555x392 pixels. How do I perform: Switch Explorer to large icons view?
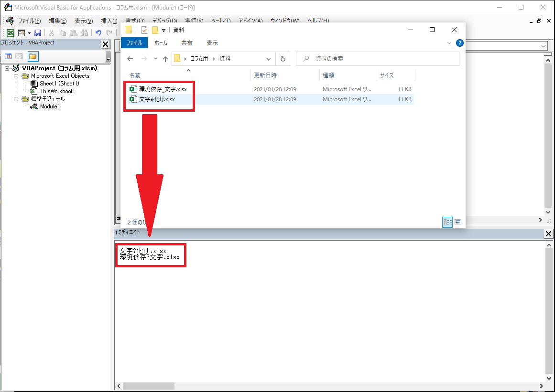pos(458,222)
